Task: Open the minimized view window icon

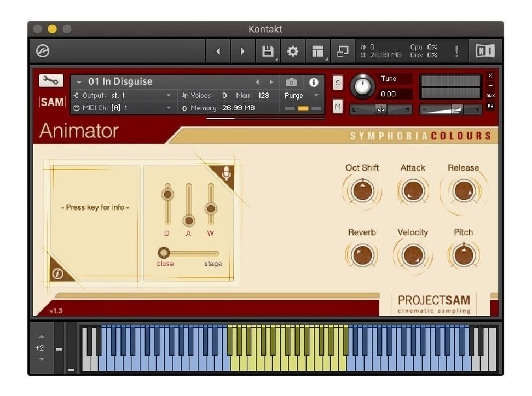Action: point(343,51)
